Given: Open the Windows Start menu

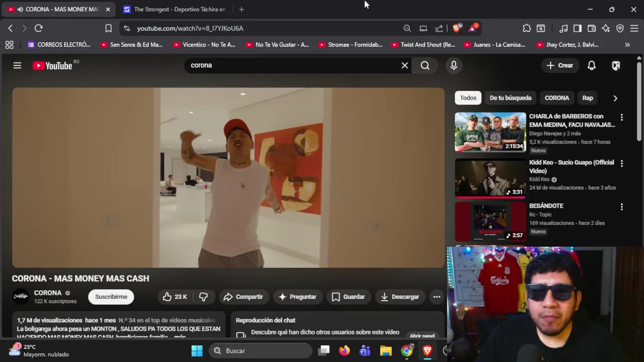Looking at the screenshot, I should (197, 351).
